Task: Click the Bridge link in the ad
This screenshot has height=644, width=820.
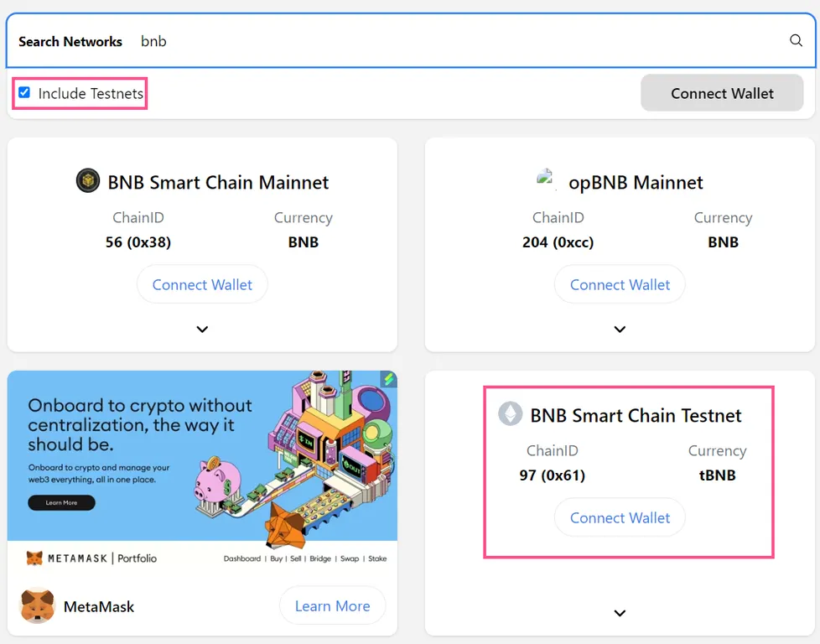Action: point(320,558)
